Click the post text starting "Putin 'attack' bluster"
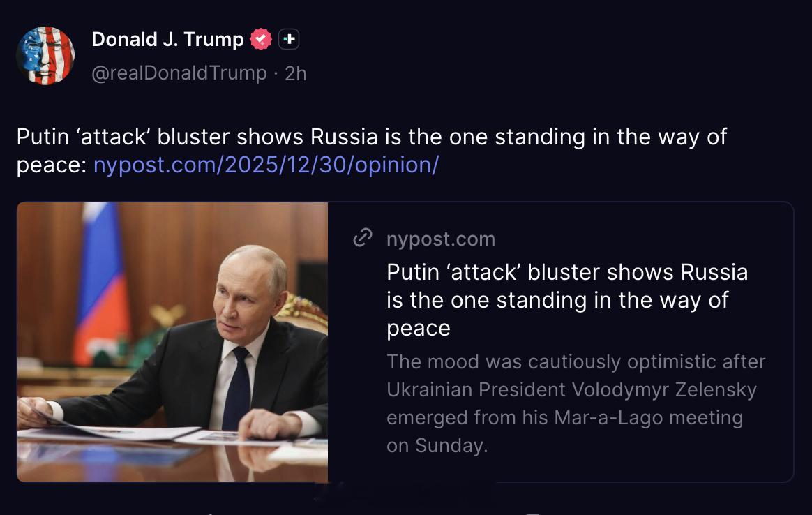This screenshot has height=515, width=812. tap(372, 151)
